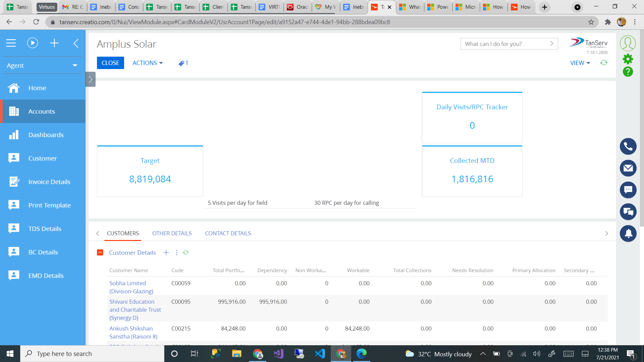This screenshot has width=644, height=362.
Task: Click the TanServ logo
Action: pyautogui.click(x=589, y=43)
